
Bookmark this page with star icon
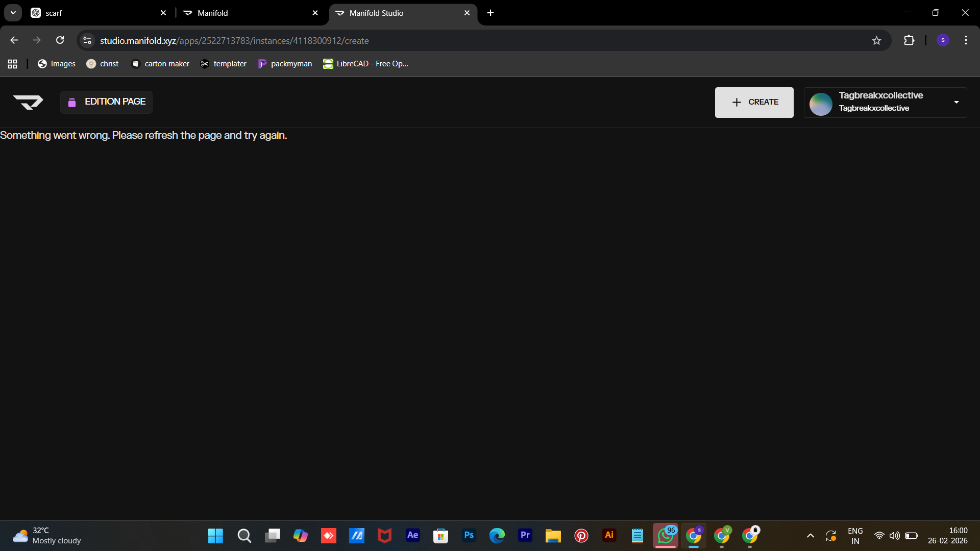click(876, 40)
